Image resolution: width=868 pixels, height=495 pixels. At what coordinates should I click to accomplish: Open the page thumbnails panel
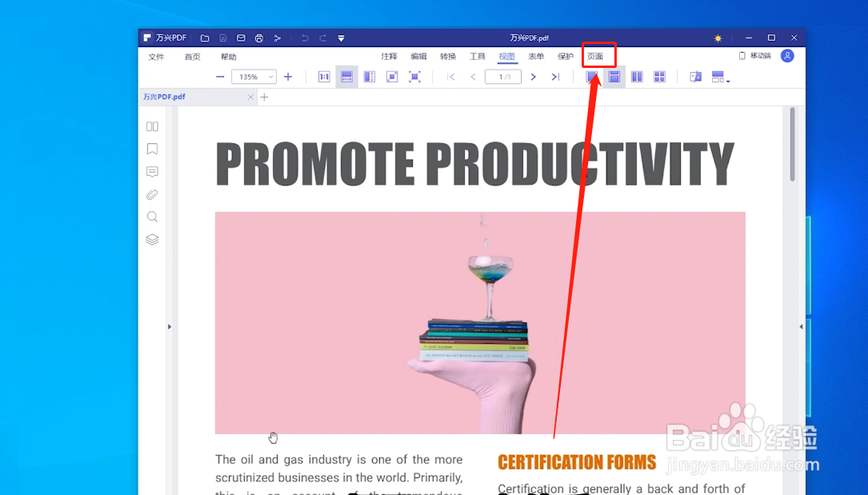coord(152,126)
